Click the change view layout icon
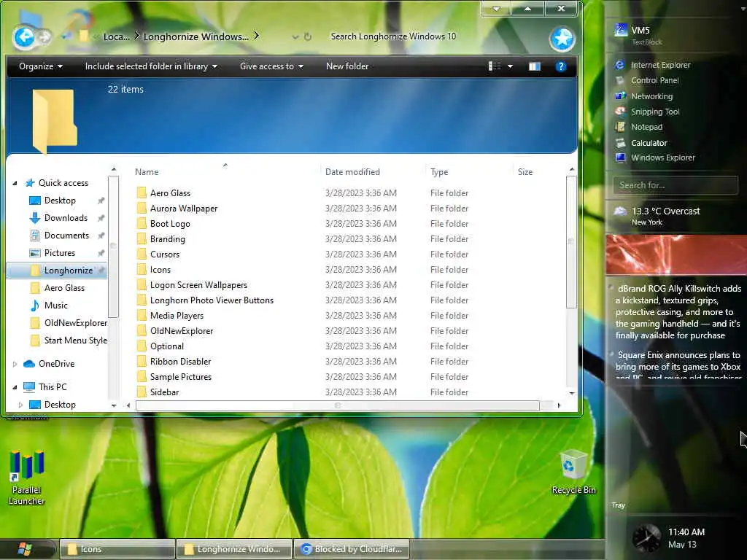747x560 pixels. point(495,66)
